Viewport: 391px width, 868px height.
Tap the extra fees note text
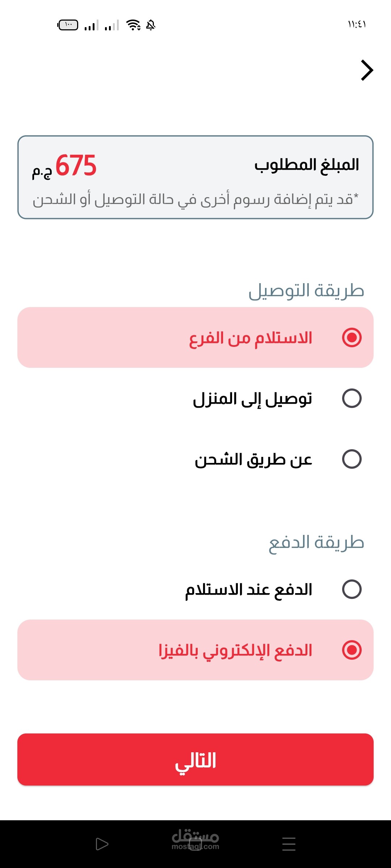[x=195, y=199]
